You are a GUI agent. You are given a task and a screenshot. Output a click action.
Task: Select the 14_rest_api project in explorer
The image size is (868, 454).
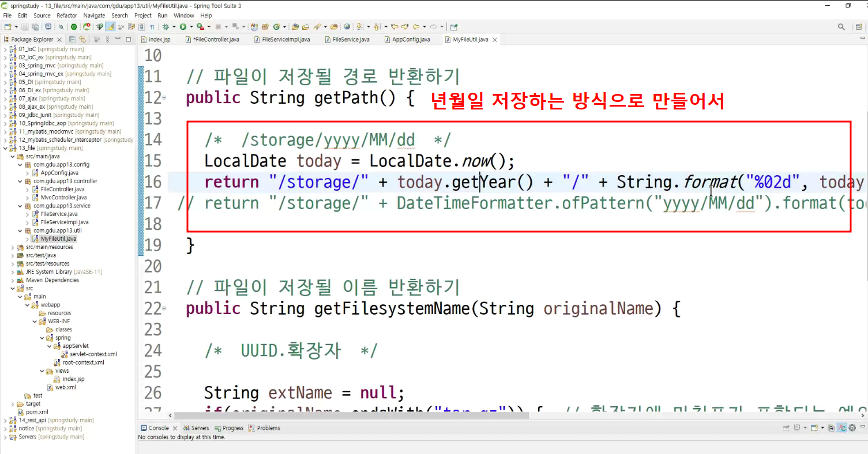click(51, 420)
